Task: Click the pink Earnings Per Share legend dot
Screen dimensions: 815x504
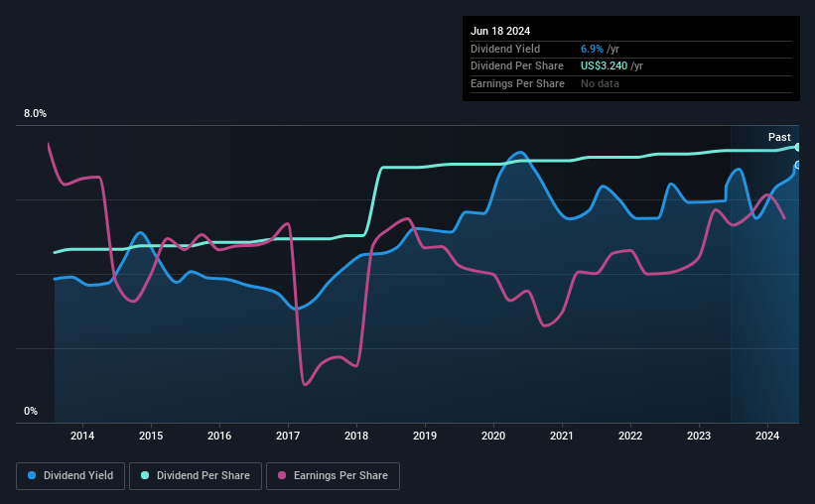Action: [282, 475]
